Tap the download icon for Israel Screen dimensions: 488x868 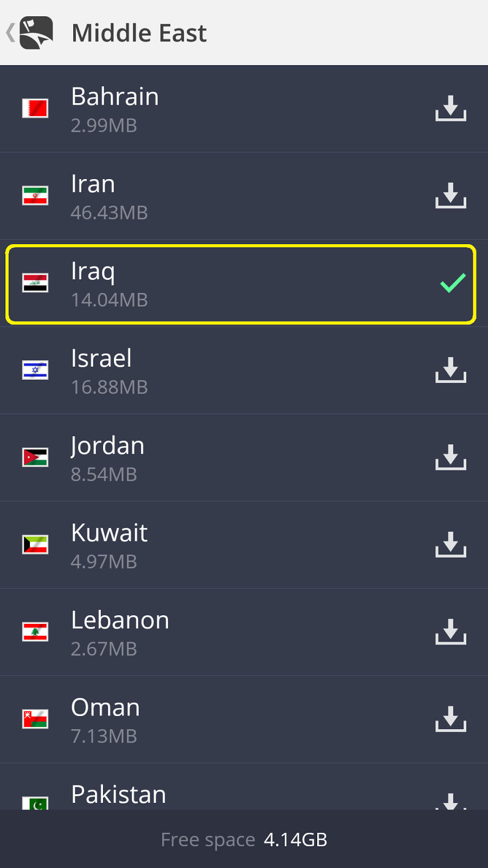tap(451, 371)
